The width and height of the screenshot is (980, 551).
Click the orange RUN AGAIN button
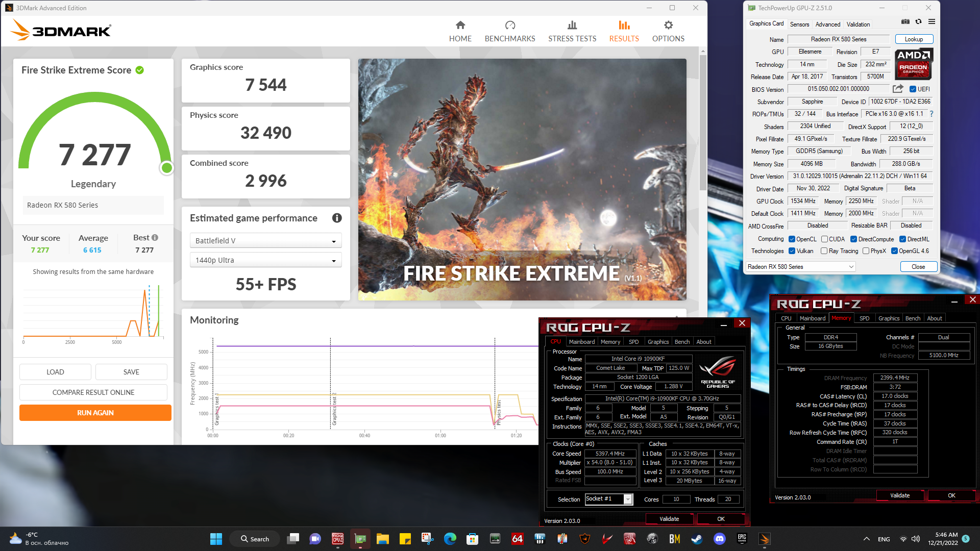tap(95, 413)
